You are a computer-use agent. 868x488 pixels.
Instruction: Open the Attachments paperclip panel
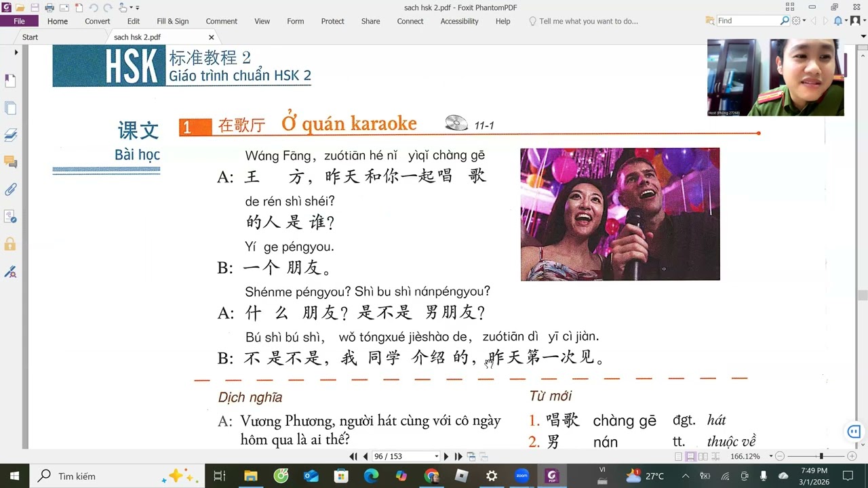click(x=10, y=189)
